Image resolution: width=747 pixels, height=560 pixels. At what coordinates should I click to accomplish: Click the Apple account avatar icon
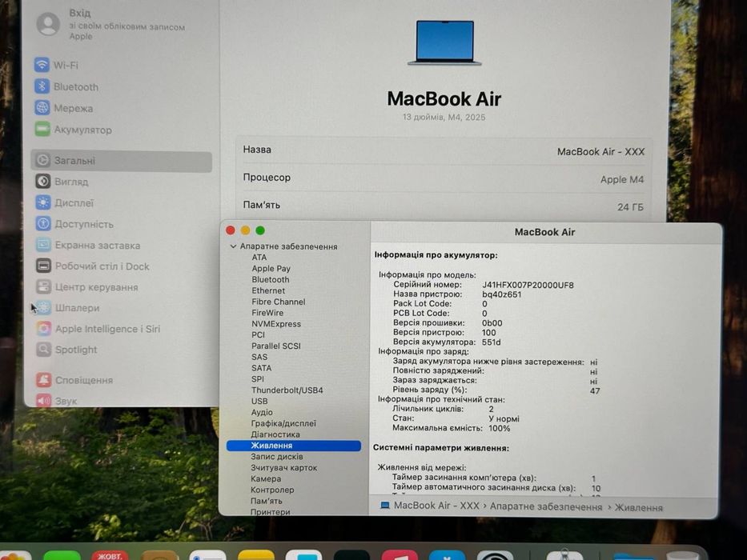click(x=48, y=24)
